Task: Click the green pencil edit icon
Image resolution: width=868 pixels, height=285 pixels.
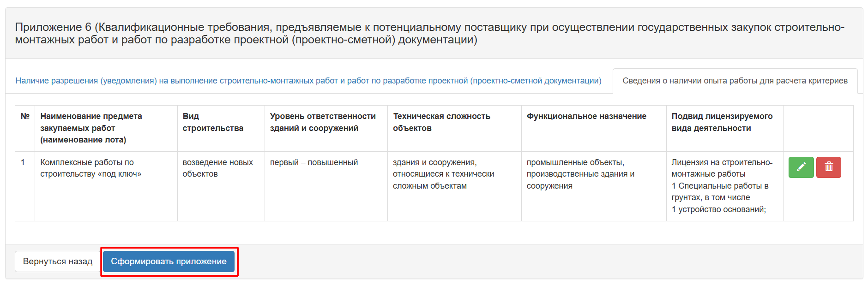Action: coord(801,167)
